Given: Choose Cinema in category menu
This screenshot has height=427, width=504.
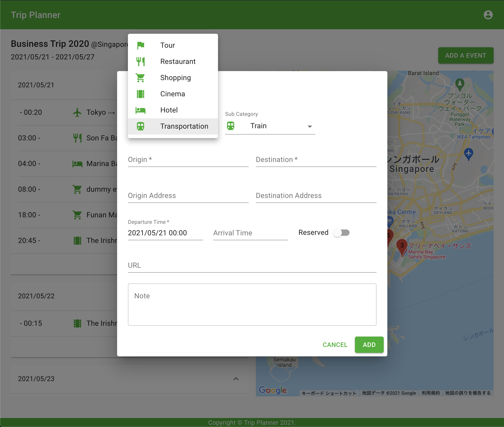Looking at the screenshot, I should [x=173, y=94].
